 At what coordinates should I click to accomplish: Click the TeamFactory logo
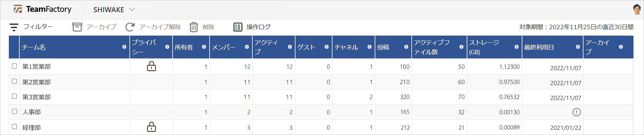(43, 9)
